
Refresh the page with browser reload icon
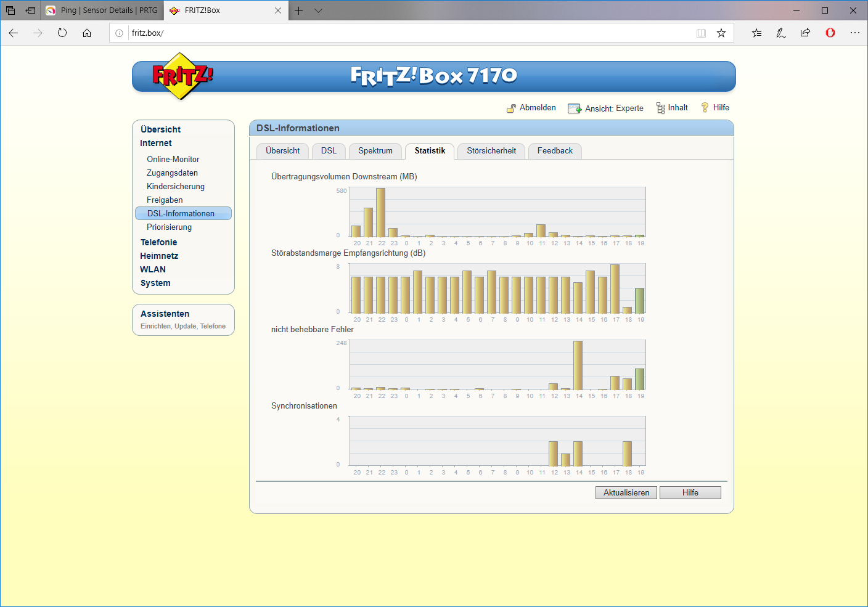click(62, 33)
